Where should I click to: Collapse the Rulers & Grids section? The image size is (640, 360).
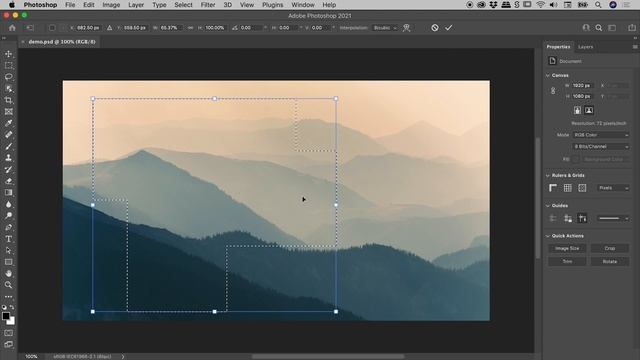click(x=548, y=176)
